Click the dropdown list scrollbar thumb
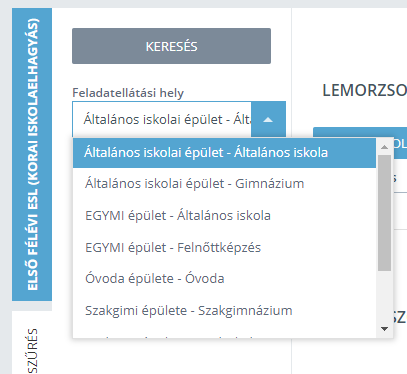407x374 pixels. pos(384,213)
